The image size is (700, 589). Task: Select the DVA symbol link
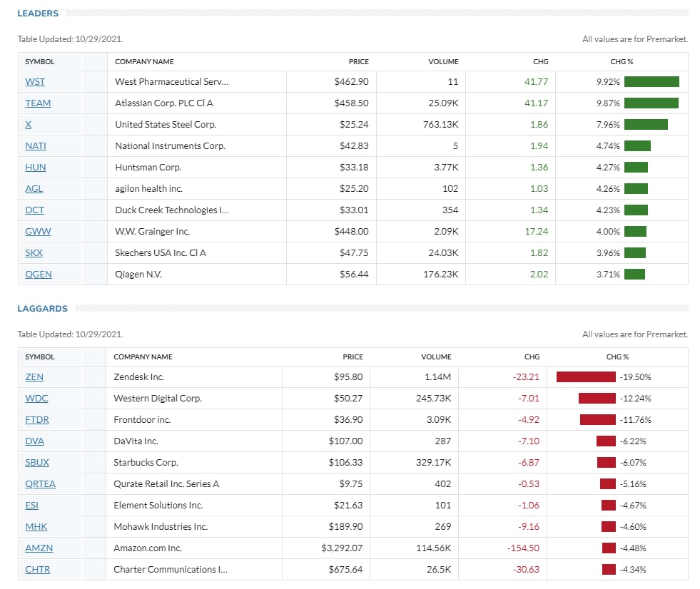point(34,441)
